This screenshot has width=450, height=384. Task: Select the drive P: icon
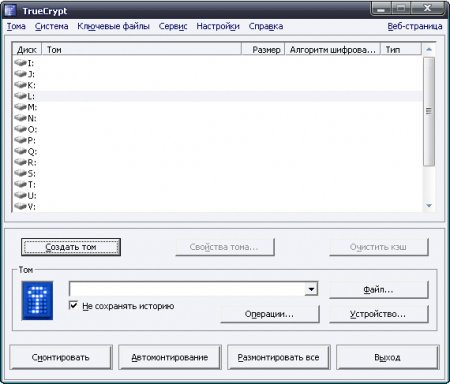coord(20,140)
